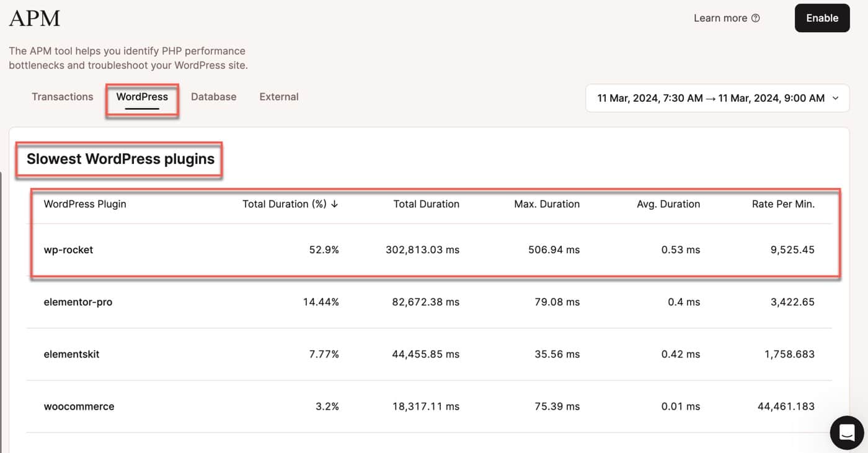This screenshot has width=868, height=453.
Task: Select the elementskit plugin name
Action: (x=72, y=354)
